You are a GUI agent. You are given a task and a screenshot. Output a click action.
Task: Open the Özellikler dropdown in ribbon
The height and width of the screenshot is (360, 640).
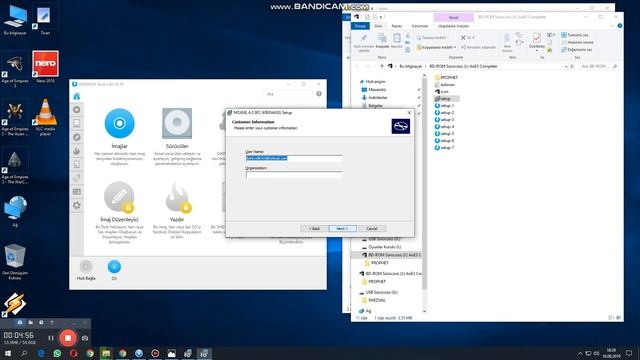click(537, 42)
